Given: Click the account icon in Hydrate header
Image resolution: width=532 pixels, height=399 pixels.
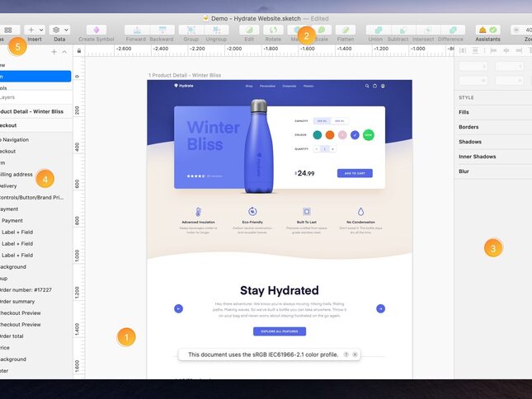Looking at the screenshot, I should click(383, 86).
